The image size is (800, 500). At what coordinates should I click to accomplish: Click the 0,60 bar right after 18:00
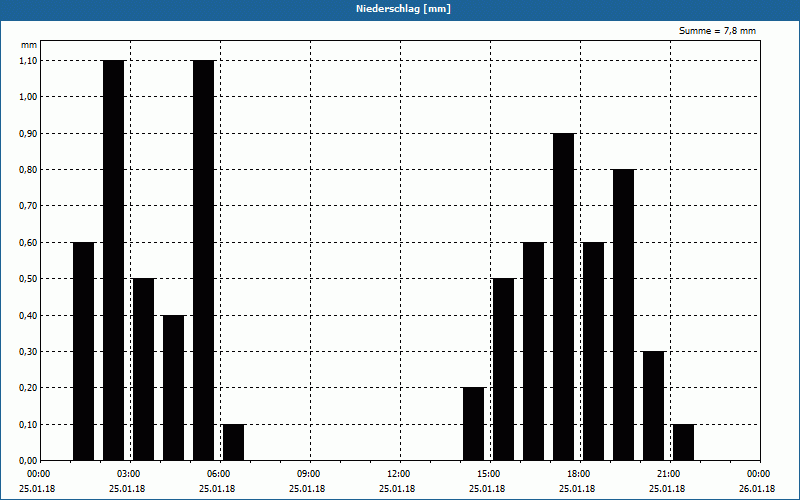tap(594, 352)
